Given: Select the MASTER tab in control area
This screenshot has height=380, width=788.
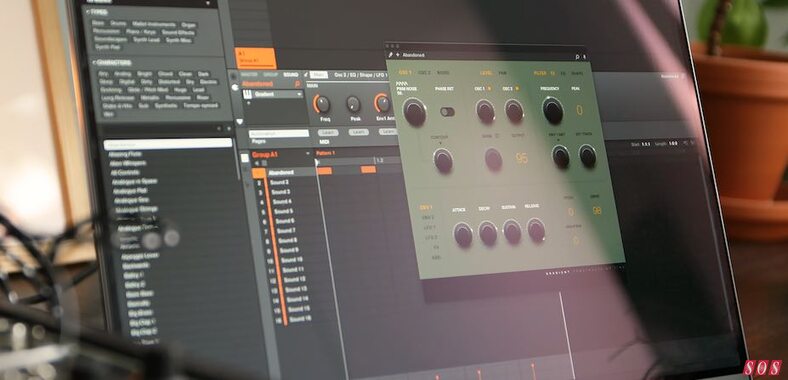Looking at the screenshot, I should coord(249,74).
